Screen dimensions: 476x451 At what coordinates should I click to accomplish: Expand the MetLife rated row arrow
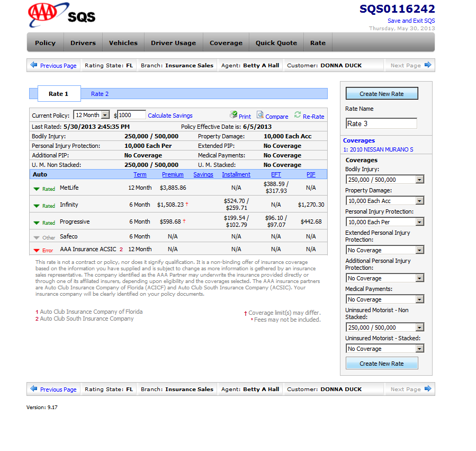(x=37, y=189)
